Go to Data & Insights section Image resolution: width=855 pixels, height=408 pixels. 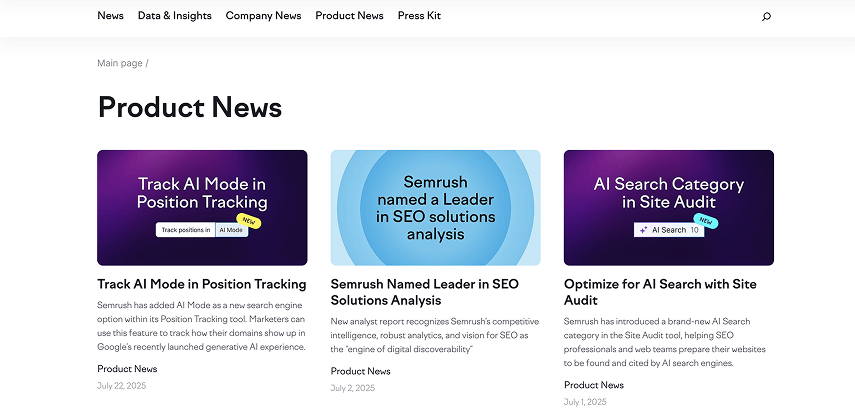(x=175, y=16)
